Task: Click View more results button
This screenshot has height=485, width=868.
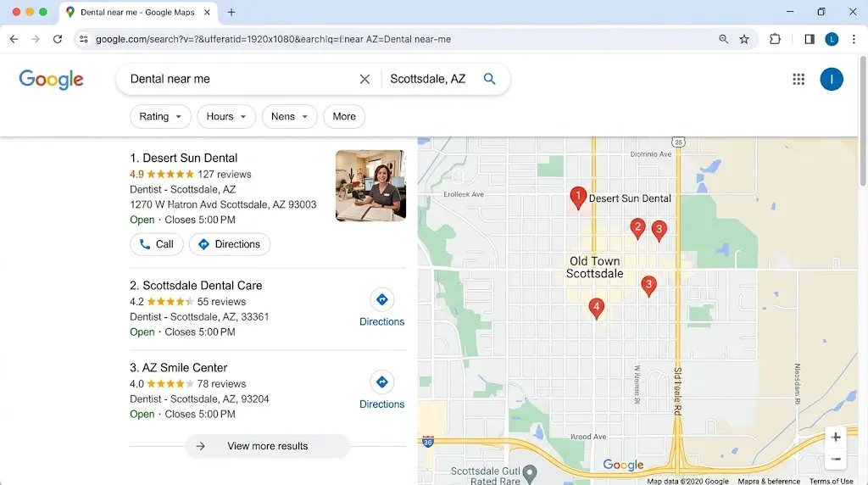Action: 267,446
